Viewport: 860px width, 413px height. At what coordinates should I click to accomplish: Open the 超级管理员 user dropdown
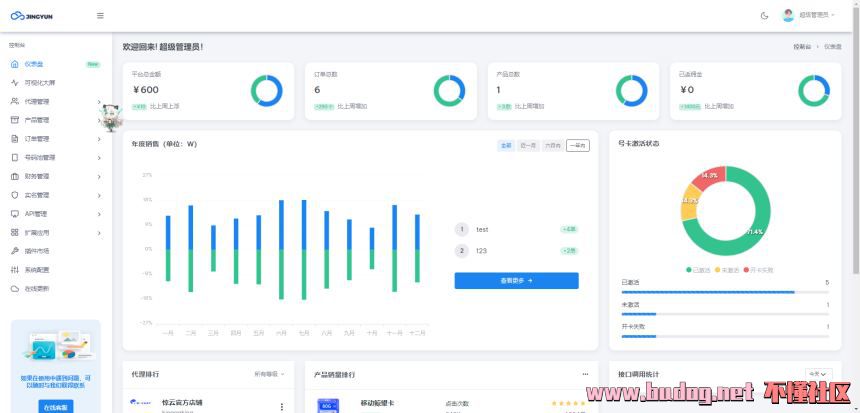click(808, 15)
